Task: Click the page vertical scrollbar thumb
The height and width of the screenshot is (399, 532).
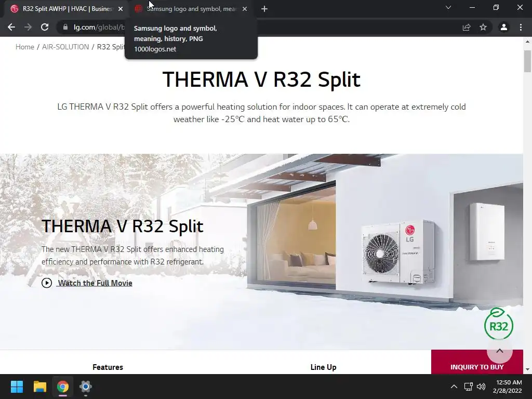Action: point(527,61)
